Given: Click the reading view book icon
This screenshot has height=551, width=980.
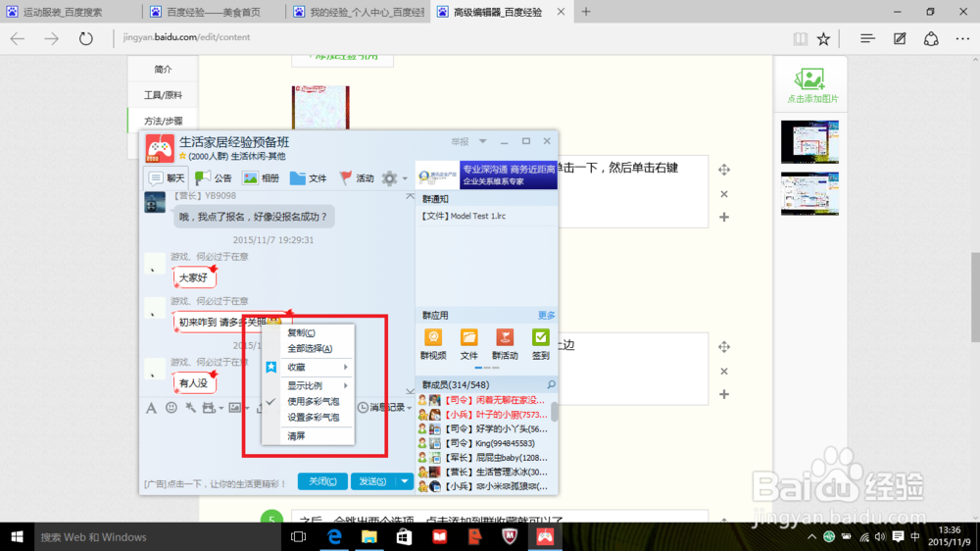Looking at the screenshot, I should click(x=800, y=39).
